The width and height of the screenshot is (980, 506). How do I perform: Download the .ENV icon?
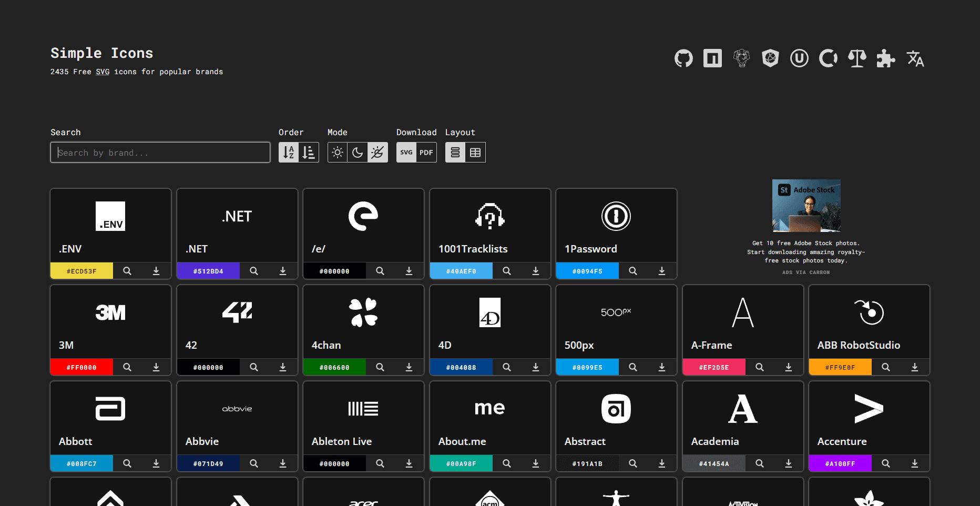(156, 271)
